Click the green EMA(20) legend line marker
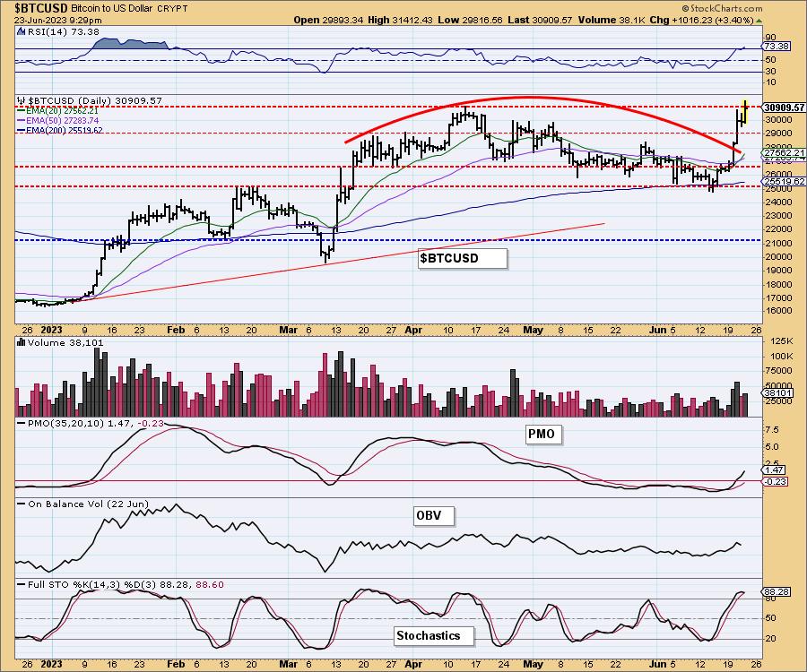The height and width of the screenshot is (672, 807). click(22, 110)
